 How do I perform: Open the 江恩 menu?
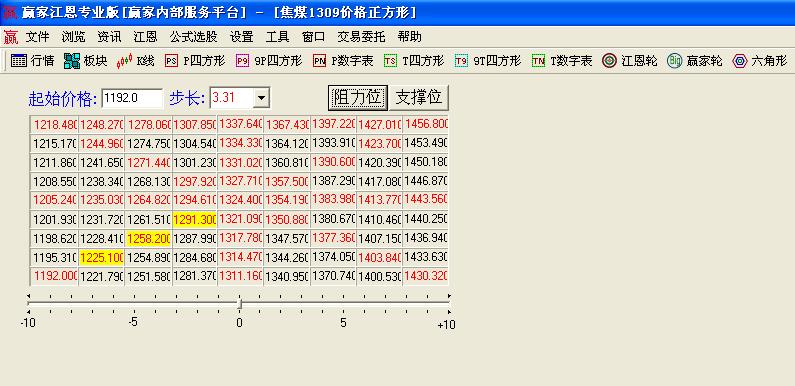click(145, 37)
